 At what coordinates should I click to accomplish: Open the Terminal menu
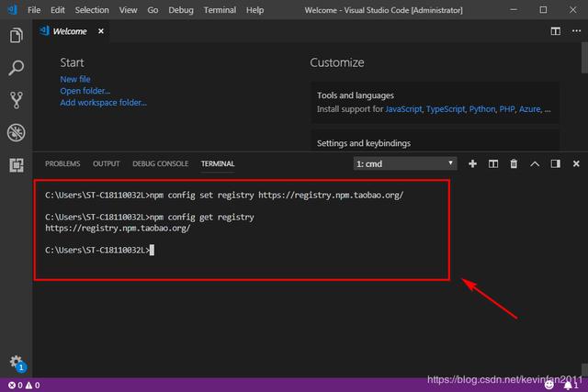coord(219,9)
